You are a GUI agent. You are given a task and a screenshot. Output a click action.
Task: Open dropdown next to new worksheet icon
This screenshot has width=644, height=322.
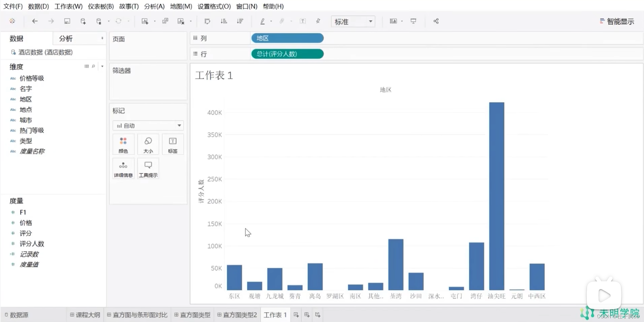click(x=155, y=21)
